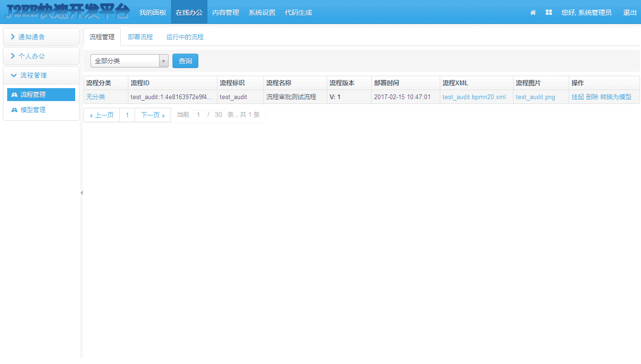Click the 查询 search button
The width and height of the screenshot is (641, 364).
click(185, 61)
